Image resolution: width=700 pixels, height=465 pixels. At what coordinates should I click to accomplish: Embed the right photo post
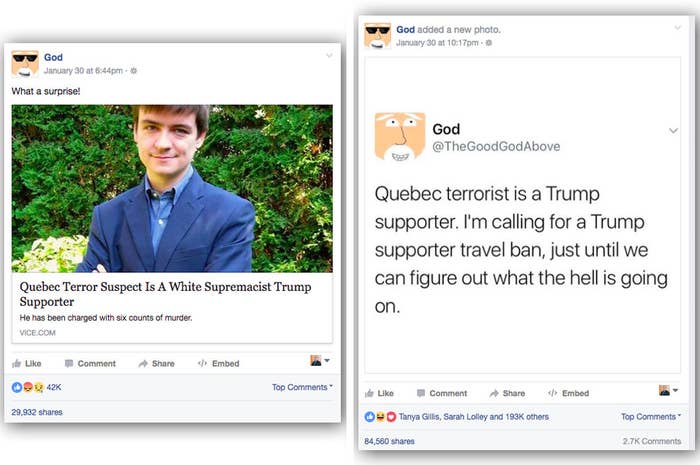click(569, 393)
